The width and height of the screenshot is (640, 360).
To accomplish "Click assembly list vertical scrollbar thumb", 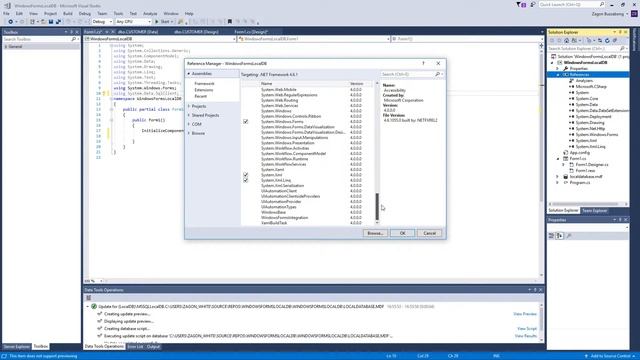I will [377, 207].
